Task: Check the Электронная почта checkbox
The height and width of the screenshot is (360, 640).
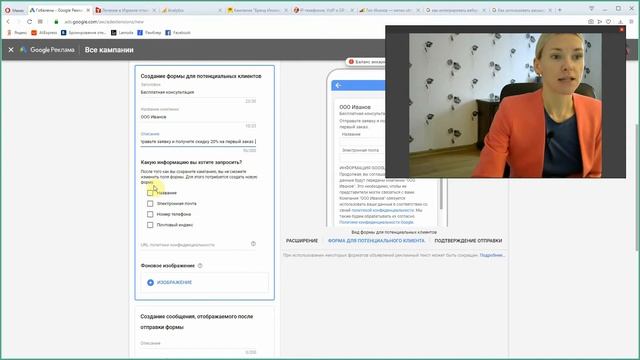Action: 150,203
